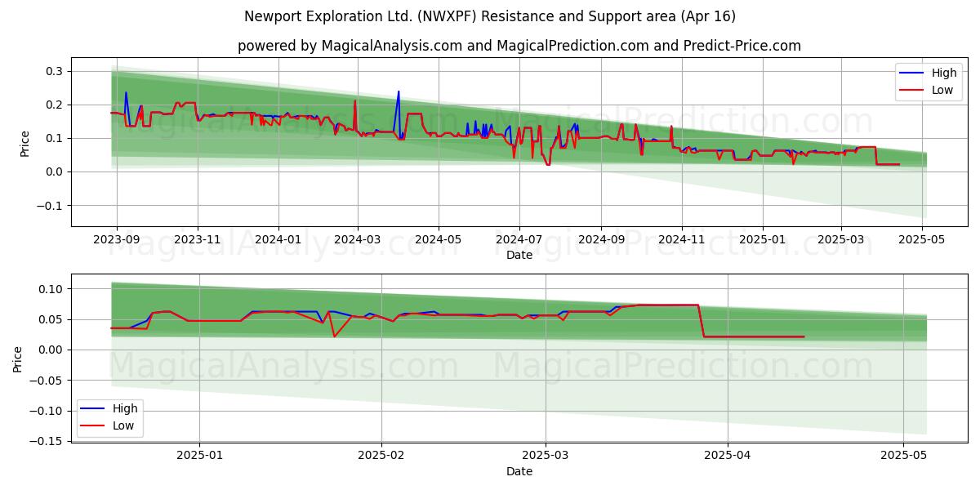
Task: Click the 2023-11 date tick label
Action: coord(197,239)
